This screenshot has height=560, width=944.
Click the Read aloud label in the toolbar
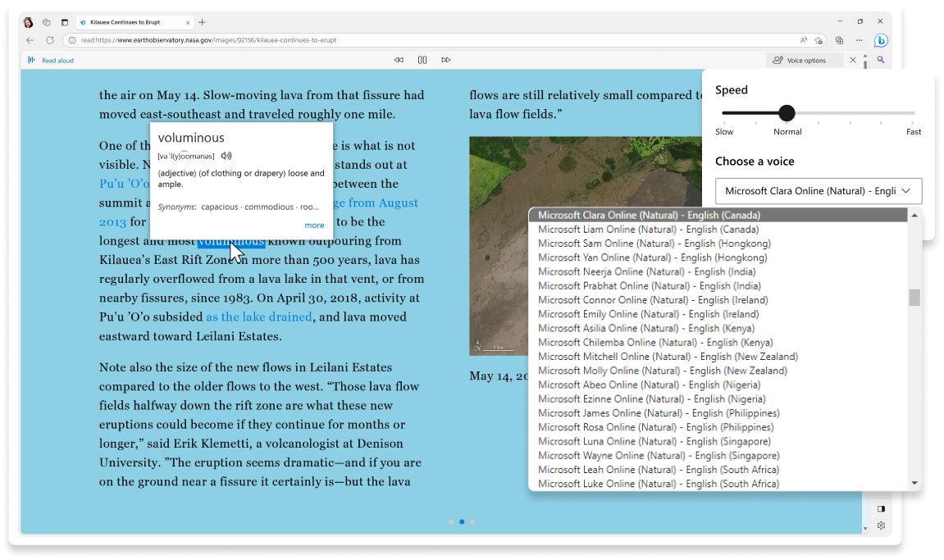point(57,60)
